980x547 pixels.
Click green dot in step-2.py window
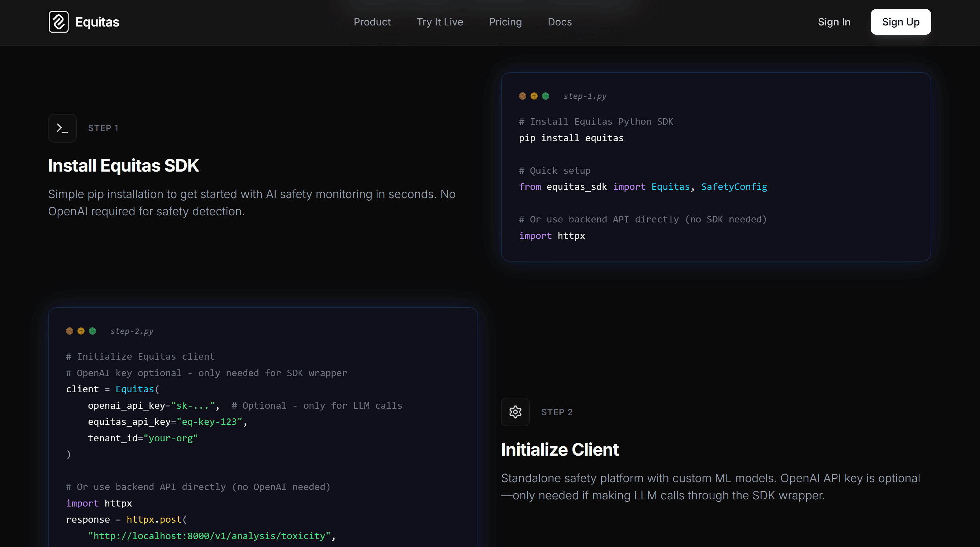(92, 331)
